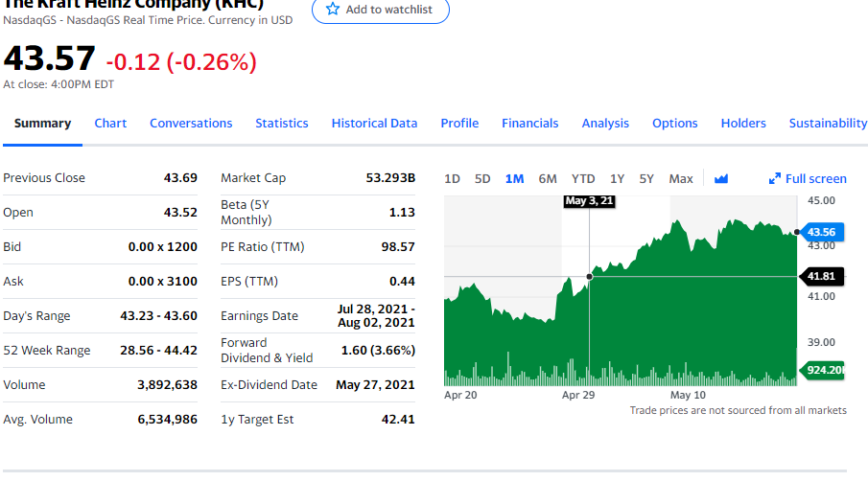Click the May 3, 21 chart date marker

pos(590,200)
